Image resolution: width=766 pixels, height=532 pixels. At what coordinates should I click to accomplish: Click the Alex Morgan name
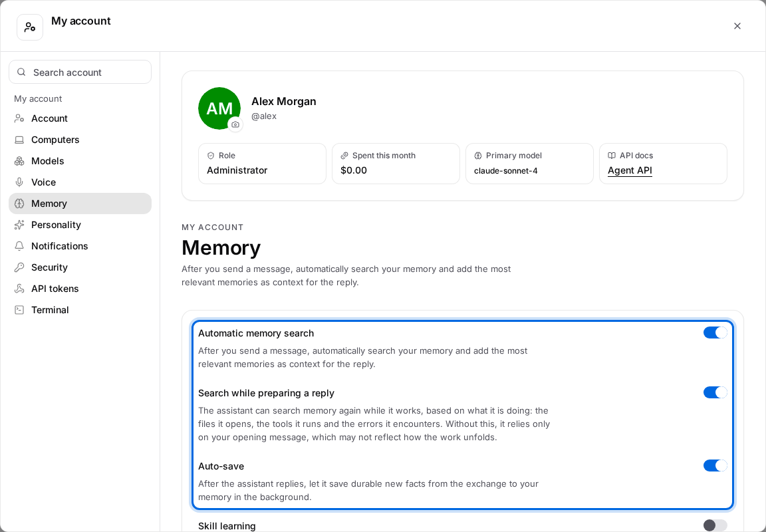tap(284, 101)
